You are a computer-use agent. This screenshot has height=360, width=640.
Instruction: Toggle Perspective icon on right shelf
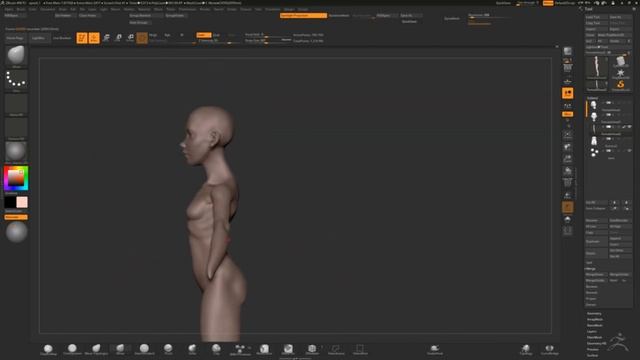pyautogui.click(x=568, y=67)
